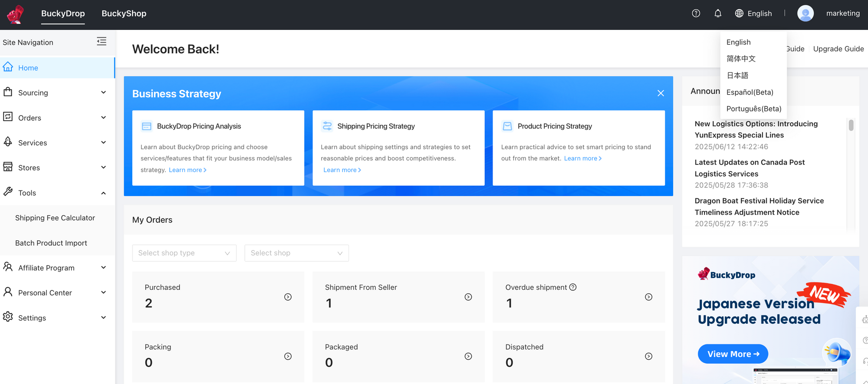Open Purchased orders arrow icon
This screenshot has width=868, height=384.
(x=288, y=297)
